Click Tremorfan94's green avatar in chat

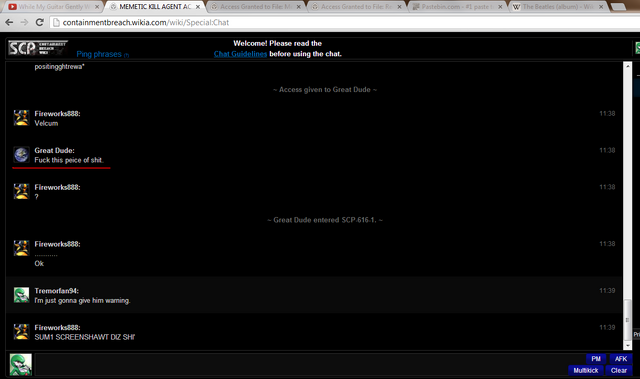tap(21, 295)
